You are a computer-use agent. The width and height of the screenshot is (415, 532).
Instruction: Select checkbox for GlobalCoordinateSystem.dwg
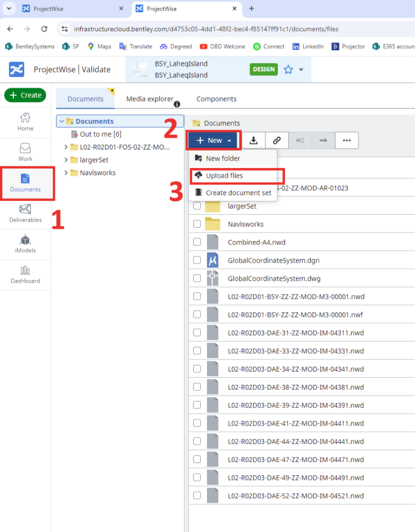click(197, 278)
